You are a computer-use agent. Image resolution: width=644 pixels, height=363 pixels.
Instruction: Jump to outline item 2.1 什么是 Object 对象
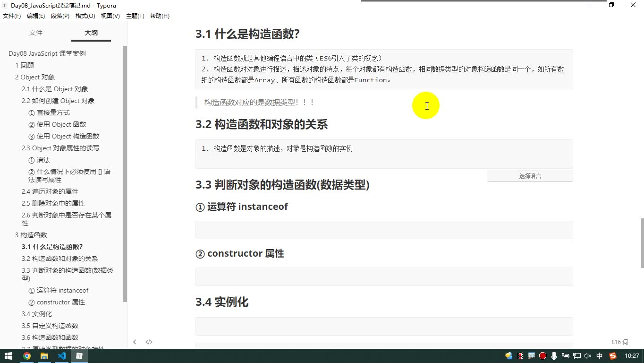click(55, 89)
